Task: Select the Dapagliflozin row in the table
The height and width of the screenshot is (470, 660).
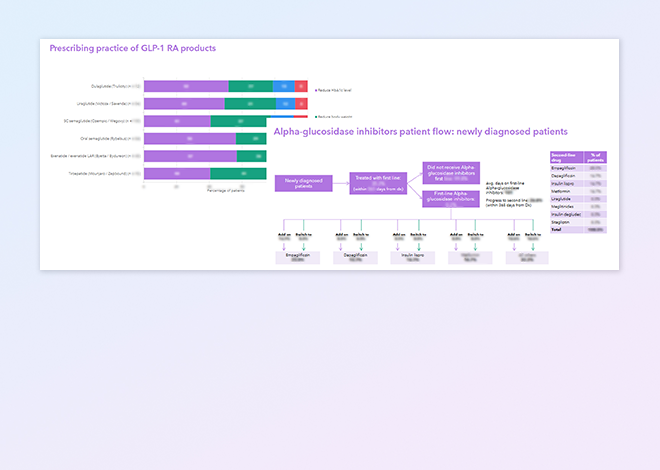Action: point(578,176)
